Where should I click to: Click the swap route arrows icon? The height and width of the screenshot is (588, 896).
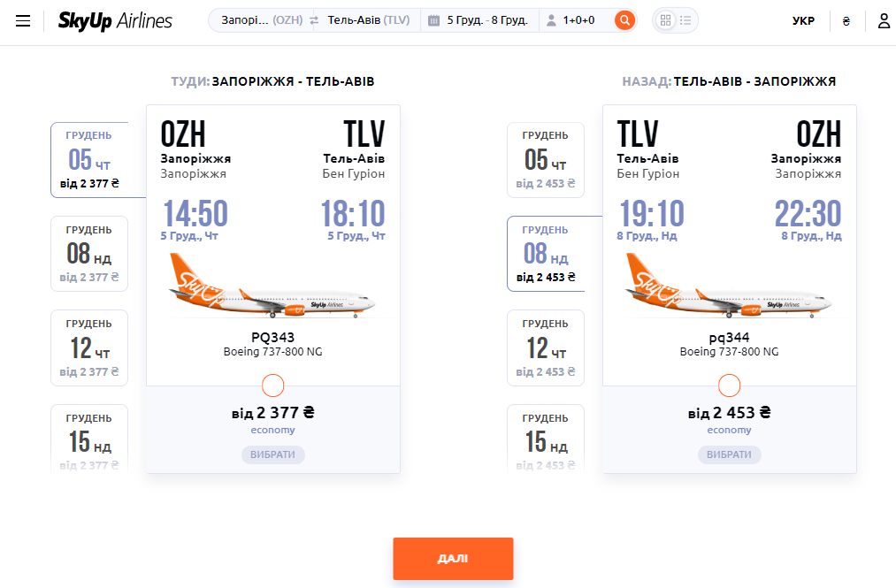click(x=314, y=20)
